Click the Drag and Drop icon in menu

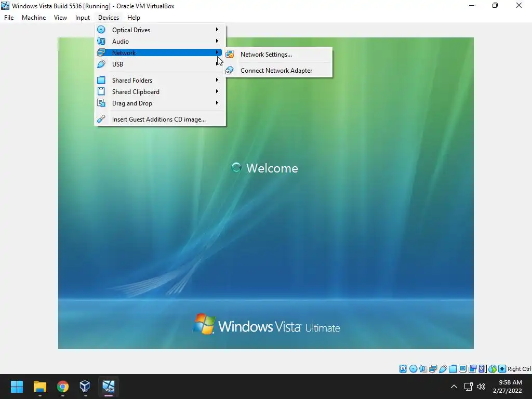pyautogui.click(x=101, y=103)
